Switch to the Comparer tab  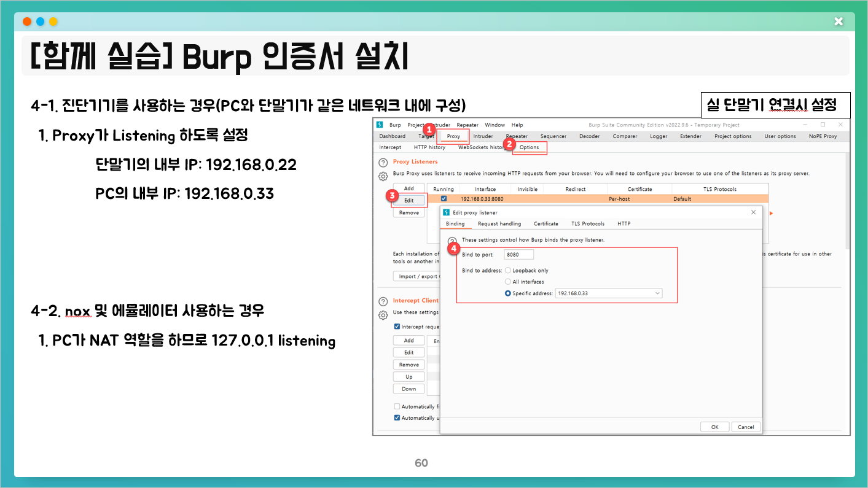[625, 136]
